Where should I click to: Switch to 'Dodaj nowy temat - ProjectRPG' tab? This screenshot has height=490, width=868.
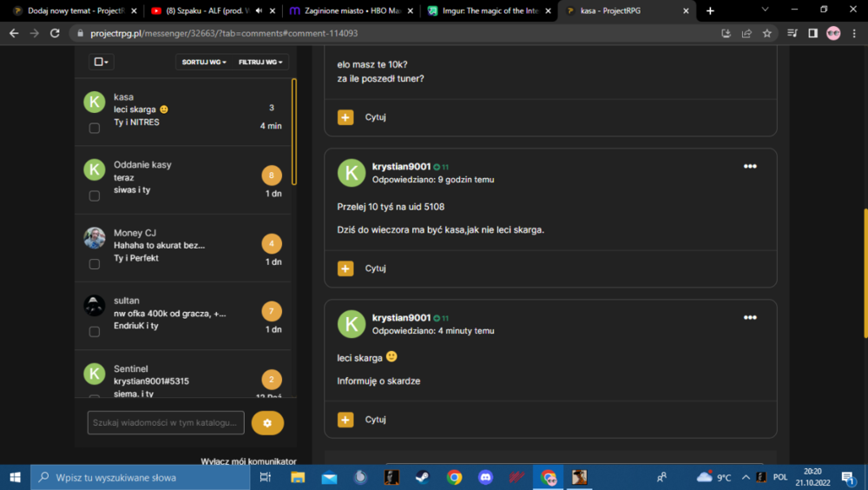point(76,10)
